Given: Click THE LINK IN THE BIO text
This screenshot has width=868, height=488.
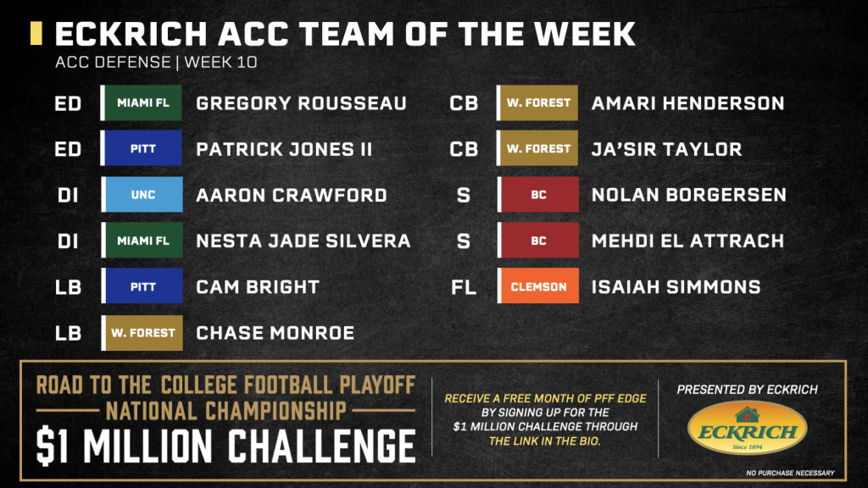Looking at the screenshot, I should (x=545, y=441).
